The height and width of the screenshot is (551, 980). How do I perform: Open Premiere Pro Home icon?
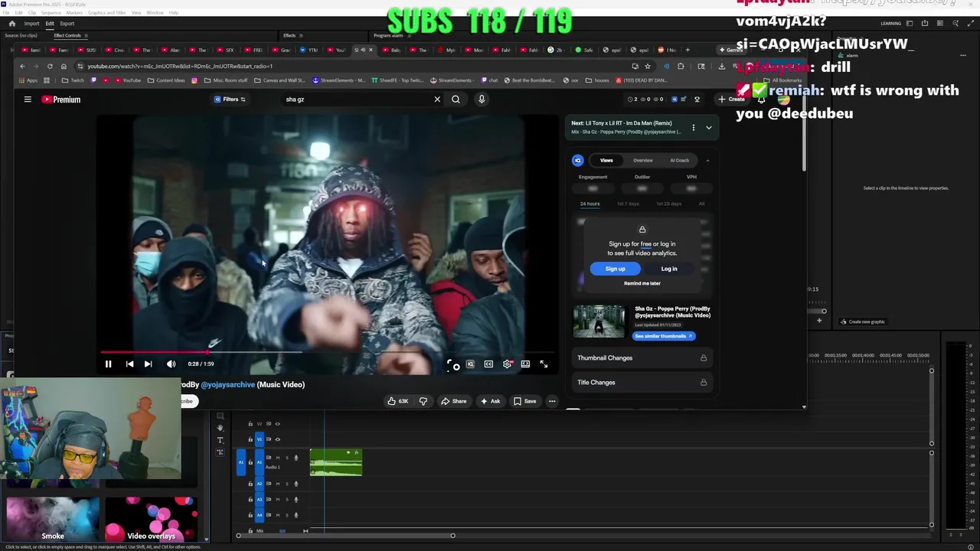(11, 23)
